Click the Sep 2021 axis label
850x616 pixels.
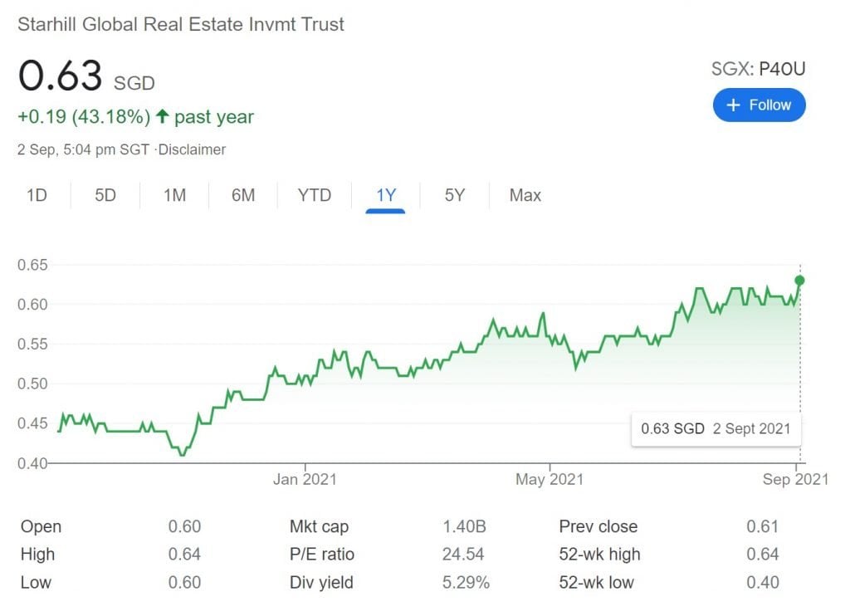(795, 479)
